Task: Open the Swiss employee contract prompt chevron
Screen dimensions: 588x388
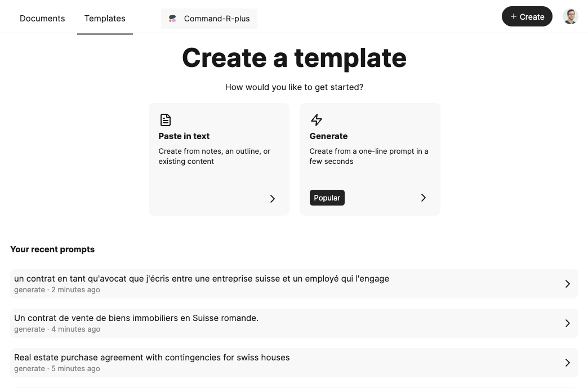Action: click(x=568, y=284)
